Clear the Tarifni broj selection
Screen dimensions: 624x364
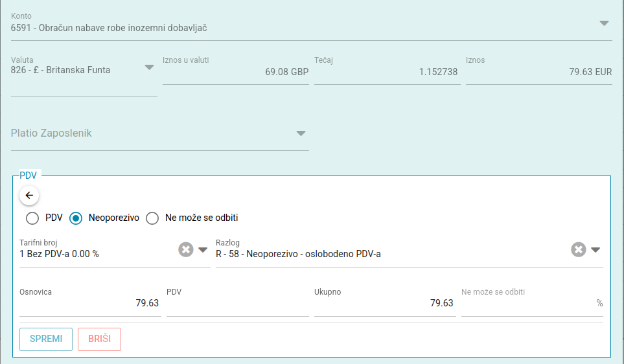point(186,249)
